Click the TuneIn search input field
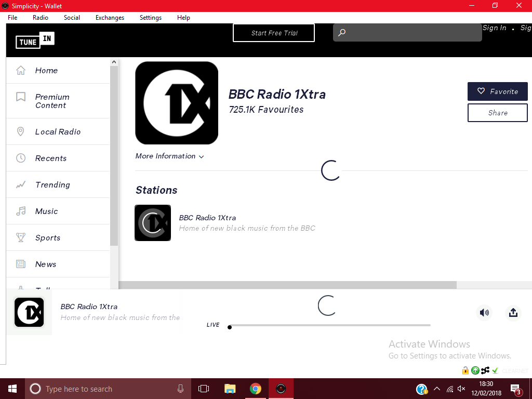 tap(407, 33)
